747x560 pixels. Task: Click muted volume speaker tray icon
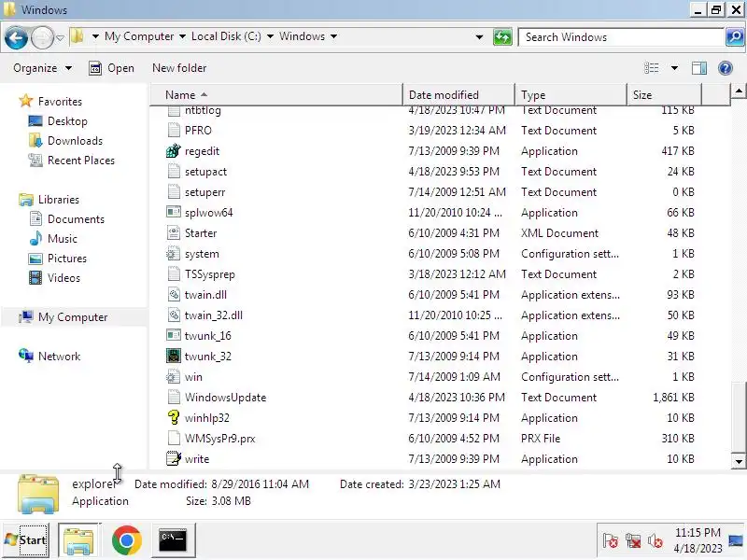655,541
